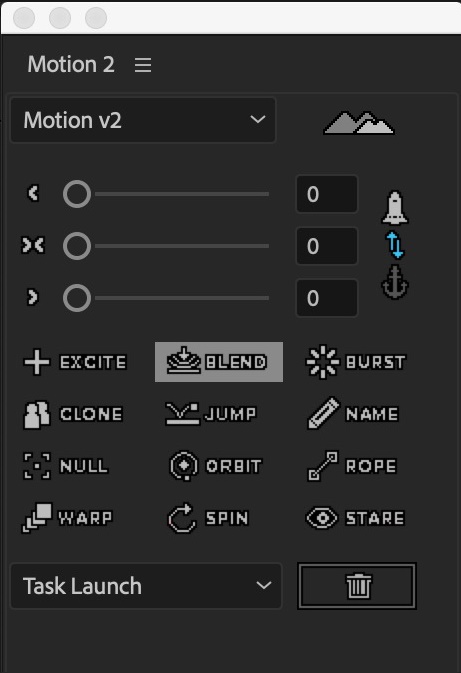
Task: Choose the Clone tool
Action: (x=73, y=415)
